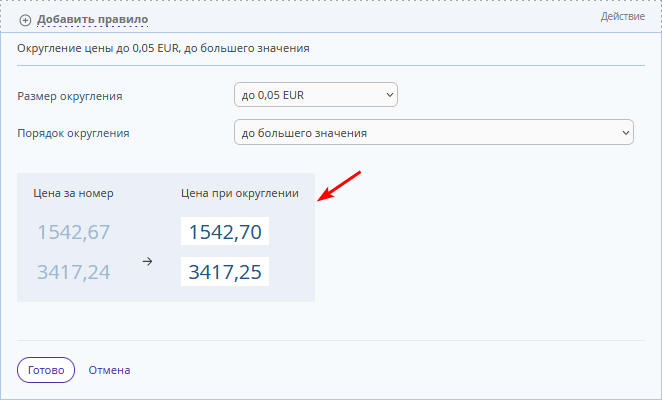The image size is (662, 400).
Task: Click the Добавить правило link
Action: click(92, 19)
